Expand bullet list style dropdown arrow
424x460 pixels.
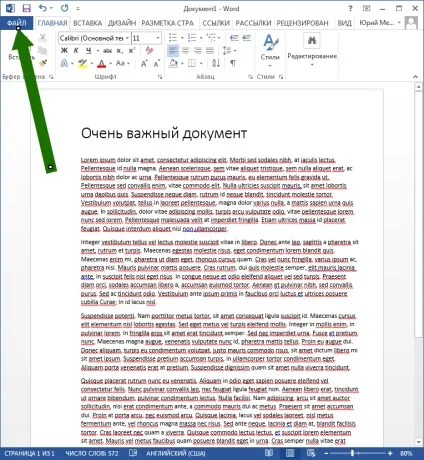click(182, 38)
